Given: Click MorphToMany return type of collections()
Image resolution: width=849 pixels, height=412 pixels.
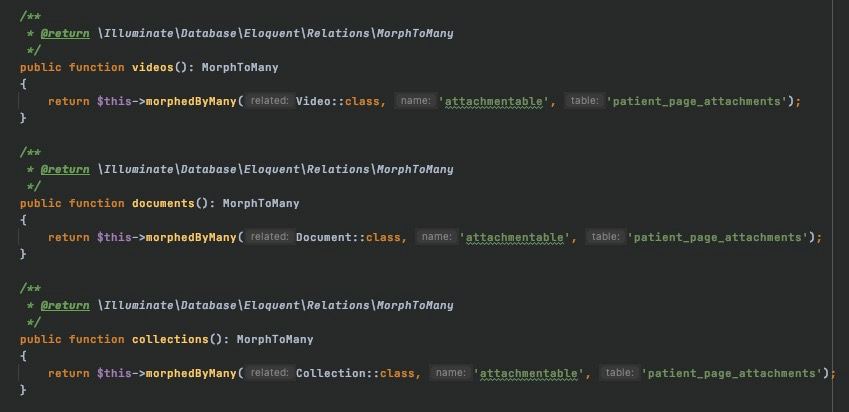Looking at the screenshot, I should [275, 339].
